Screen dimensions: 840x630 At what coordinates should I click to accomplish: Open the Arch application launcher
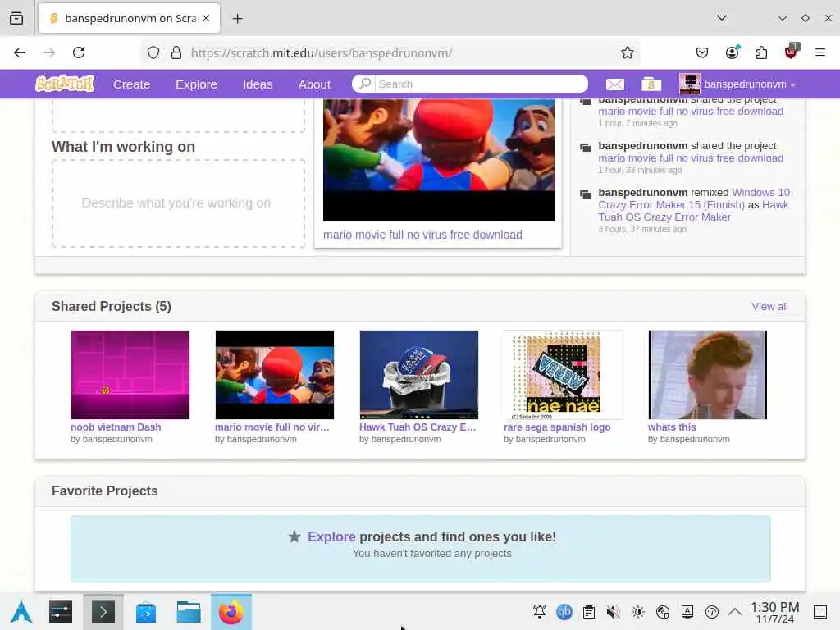(x=21, y=612)
